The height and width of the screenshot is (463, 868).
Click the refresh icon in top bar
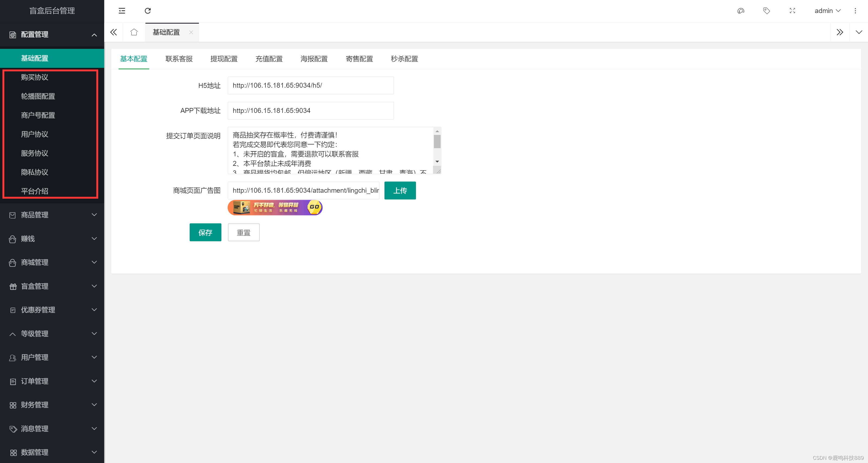pos(148,11)
